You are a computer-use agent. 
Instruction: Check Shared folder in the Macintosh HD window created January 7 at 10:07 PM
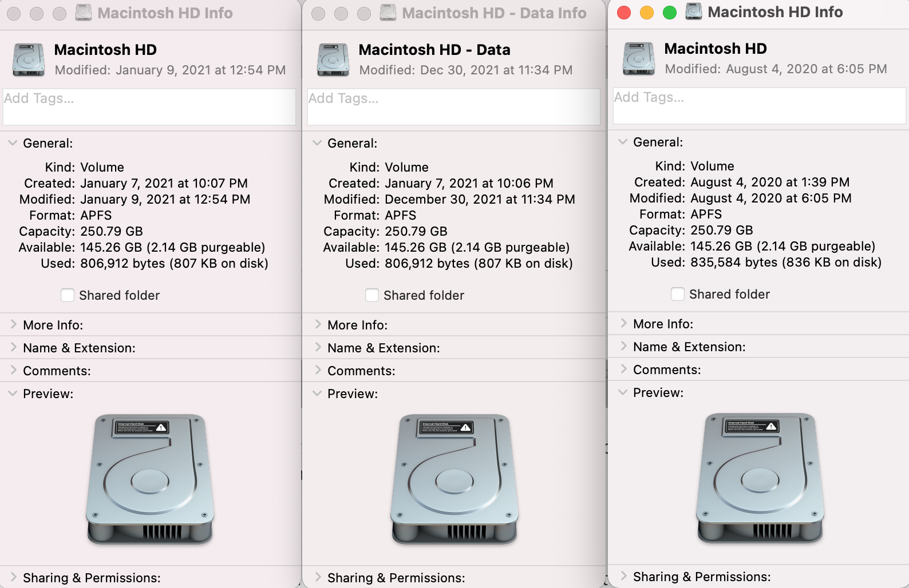coord(68,295)
